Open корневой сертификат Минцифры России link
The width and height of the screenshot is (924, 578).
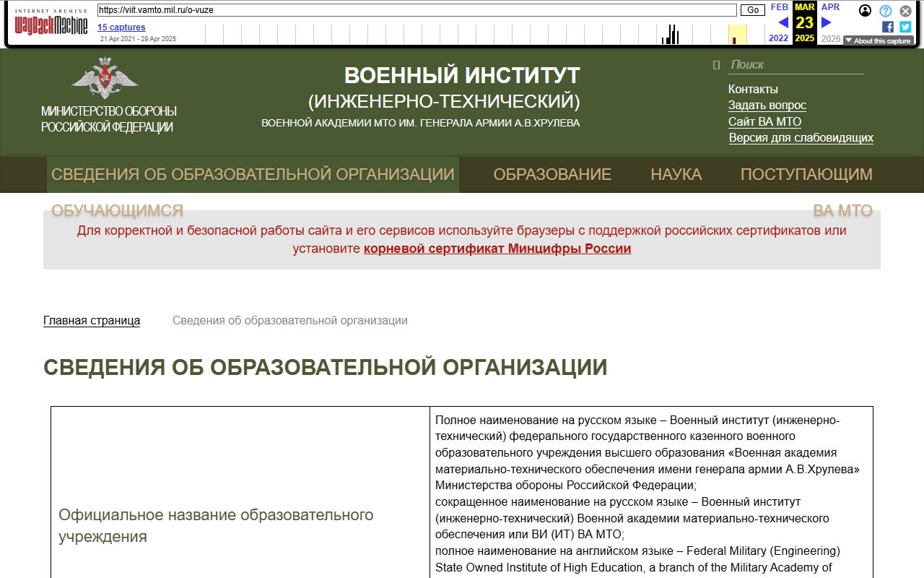(x=497, y=249)
